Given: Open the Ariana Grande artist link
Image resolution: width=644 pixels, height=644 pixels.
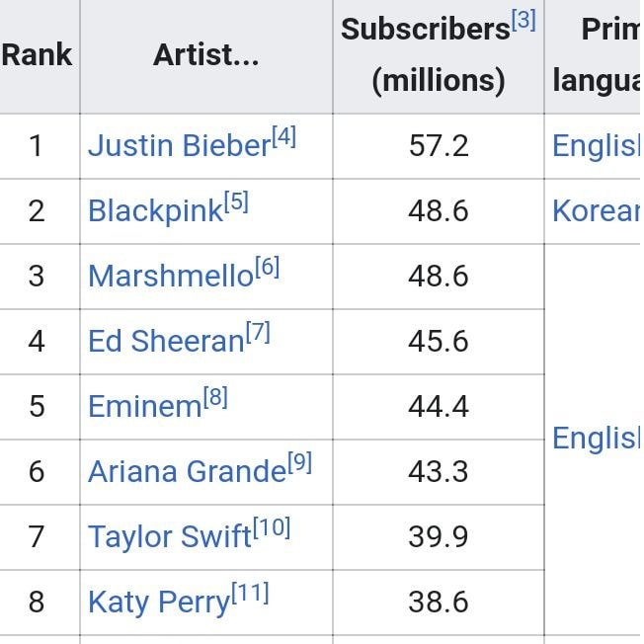Looking at the screenshot, I should point(187,472).
